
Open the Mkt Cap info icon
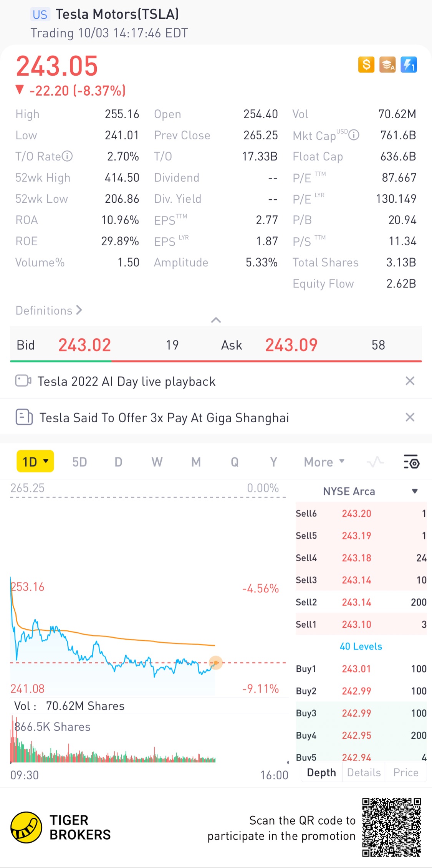point(354,135)
